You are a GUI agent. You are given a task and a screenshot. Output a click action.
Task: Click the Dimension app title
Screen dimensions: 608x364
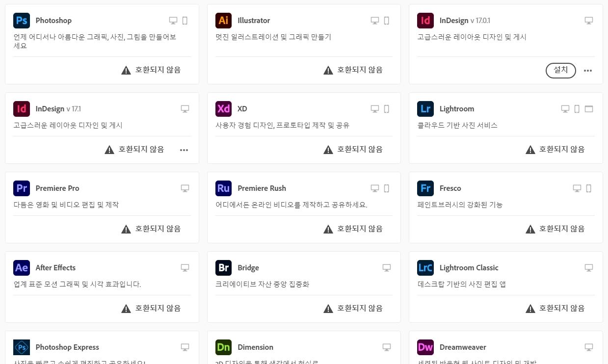255,347
